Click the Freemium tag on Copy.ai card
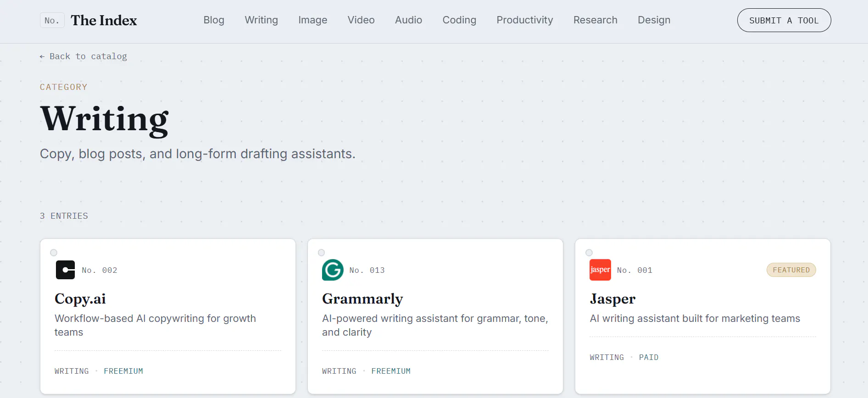Viewport: 868px width, 398px height. pos(123,371)
